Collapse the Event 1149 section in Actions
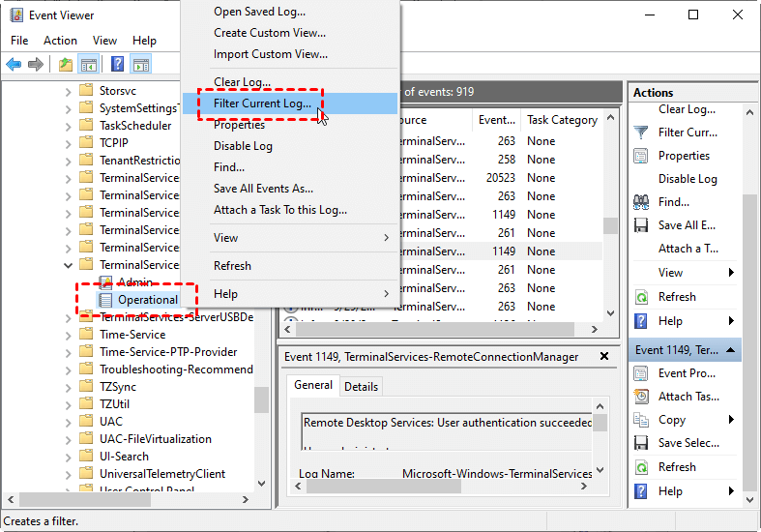 pyautogui.click(x=731, y=350)
